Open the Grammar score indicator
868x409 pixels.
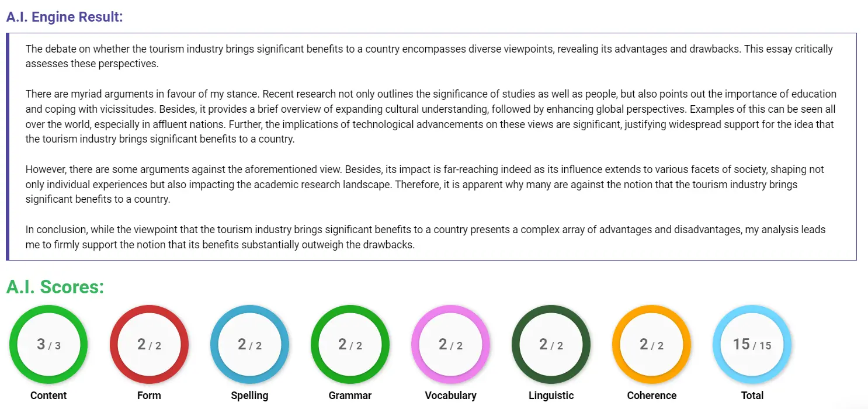click(350, 344)
